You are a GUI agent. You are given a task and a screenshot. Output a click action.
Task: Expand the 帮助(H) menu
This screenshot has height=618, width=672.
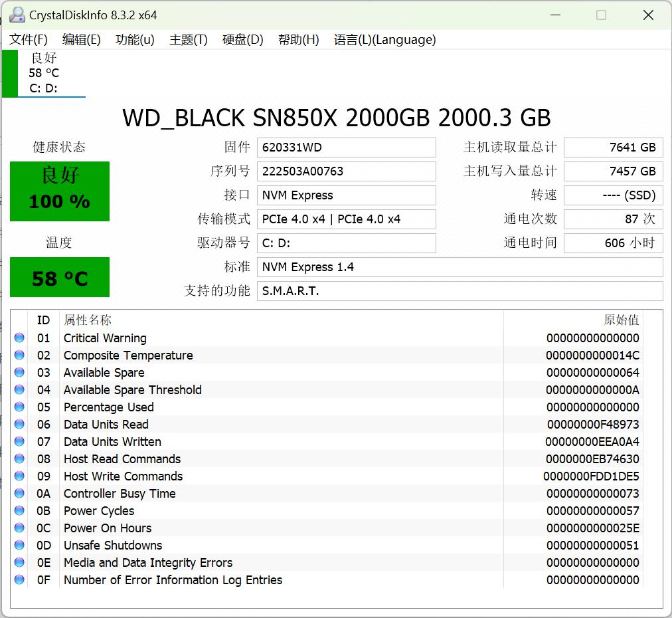click(x=298, y=40)
